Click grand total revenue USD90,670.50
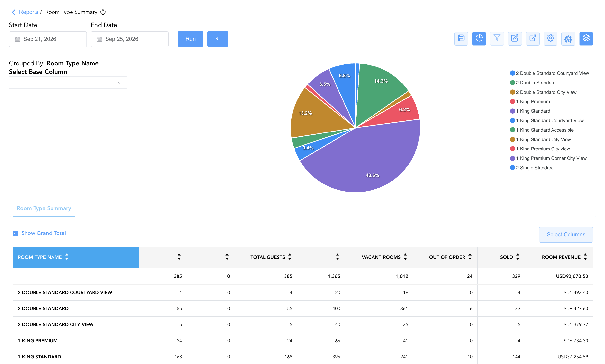This screenshot has width=605, height=364. (572, 276)
